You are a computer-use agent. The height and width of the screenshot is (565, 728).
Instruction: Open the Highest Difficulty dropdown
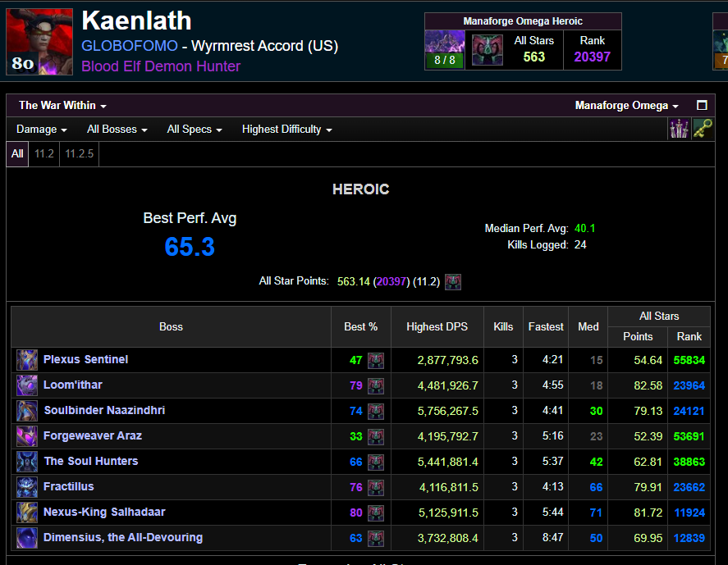(x=287, y=130)
